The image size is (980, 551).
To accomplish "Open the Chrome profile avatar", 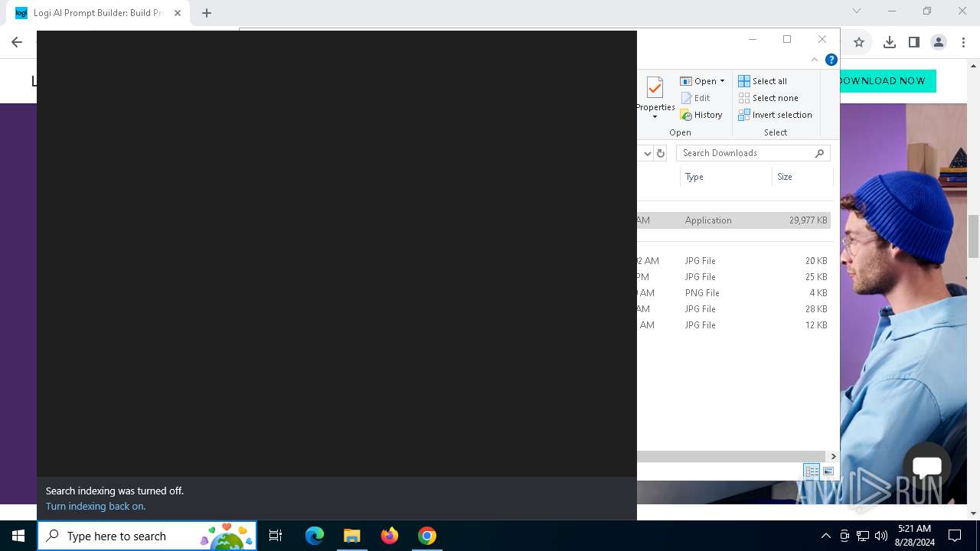I will pos(939,42).
